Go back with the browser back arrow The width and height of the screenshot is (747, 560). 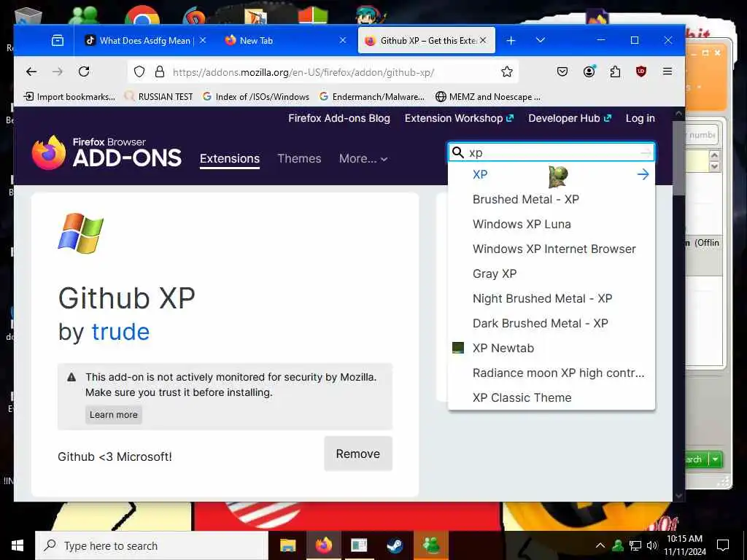31,72
